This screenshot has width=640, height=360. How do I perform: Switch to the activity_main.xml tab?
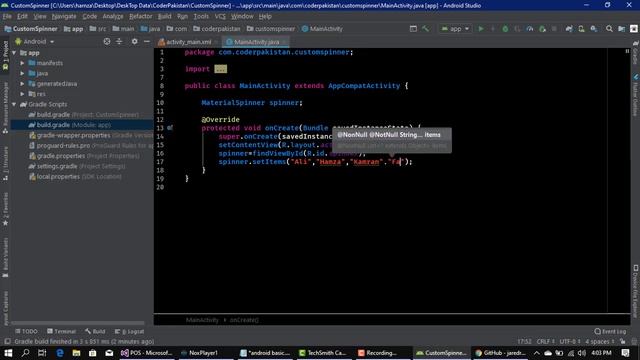click(x=188, y=42)
